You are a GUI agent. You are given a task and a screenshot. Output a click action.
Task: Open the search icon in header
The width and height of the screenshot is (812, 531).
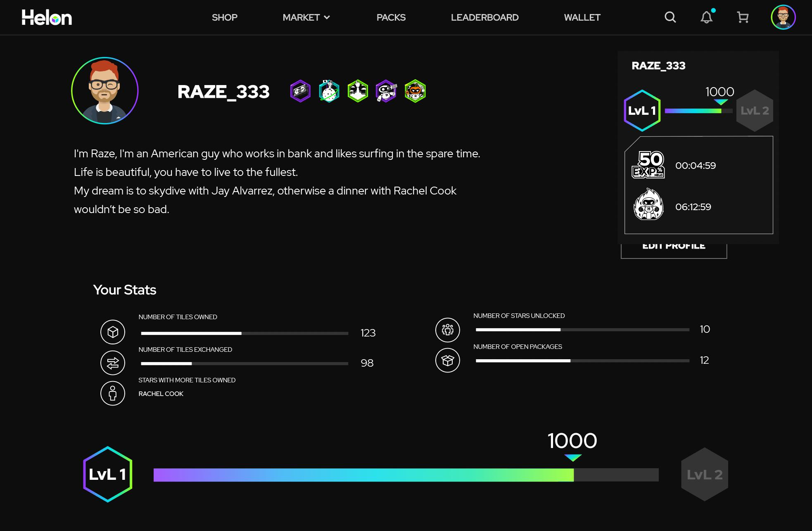pyautogui.click(x=670, y=17)
